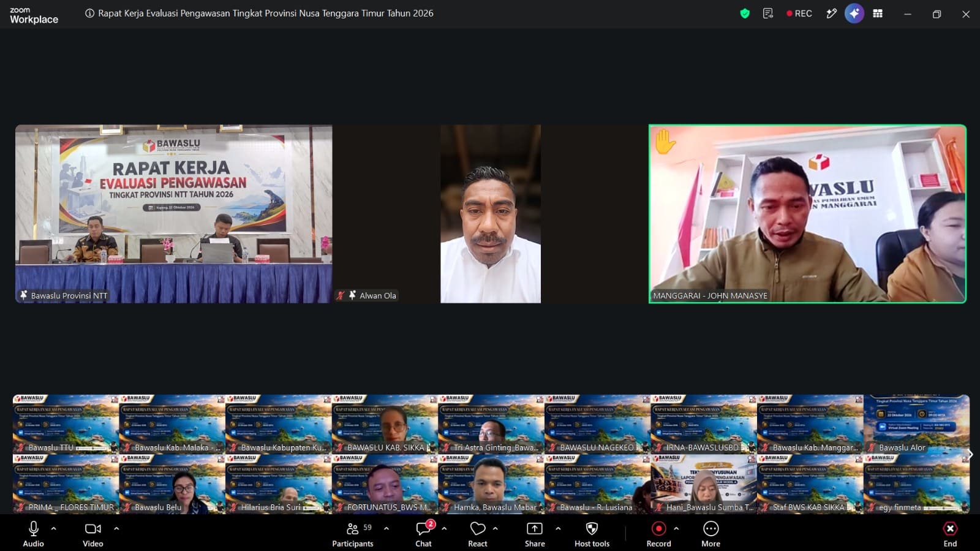The width and height of the screenshot is (980, 551).
Task: Open the More options menu
Action: (711, 533)
